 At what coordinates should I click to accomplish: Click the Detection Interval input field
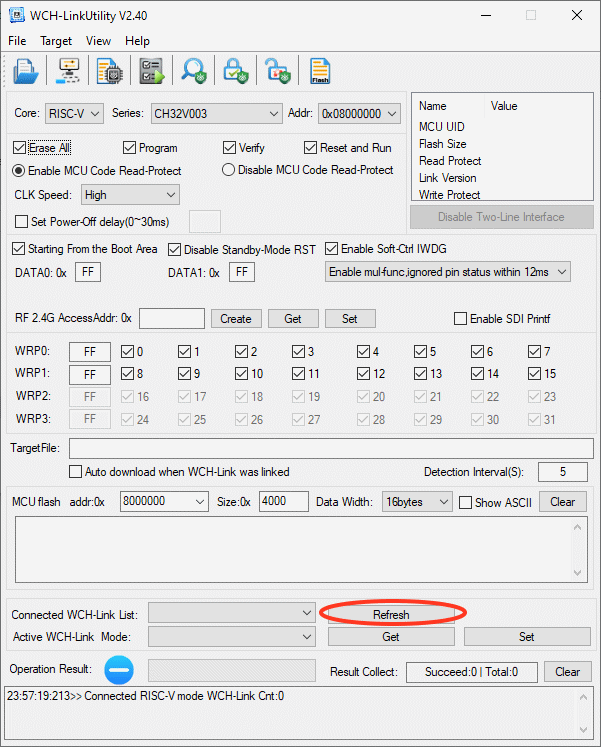563,472
